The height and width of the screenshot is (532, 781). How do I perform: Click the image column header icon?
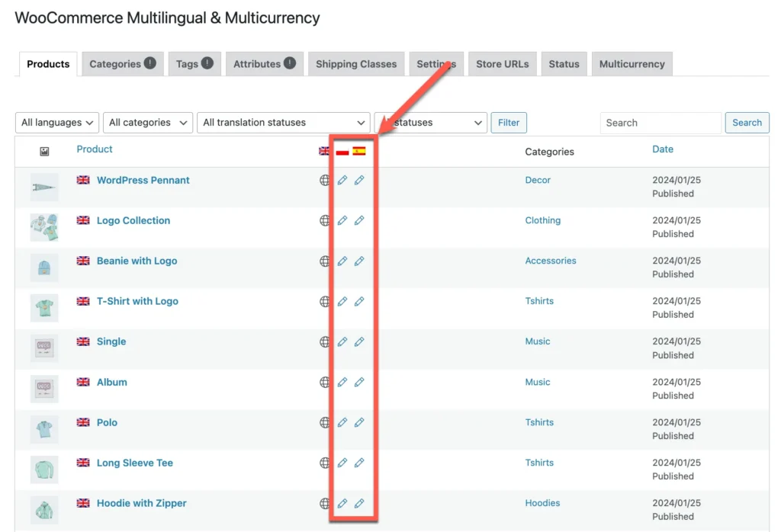[x=43, y=150]
